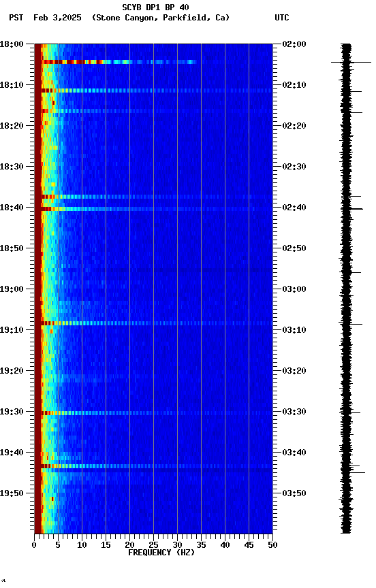Click the 30 Hz frequency tick label

click(177, 545)
